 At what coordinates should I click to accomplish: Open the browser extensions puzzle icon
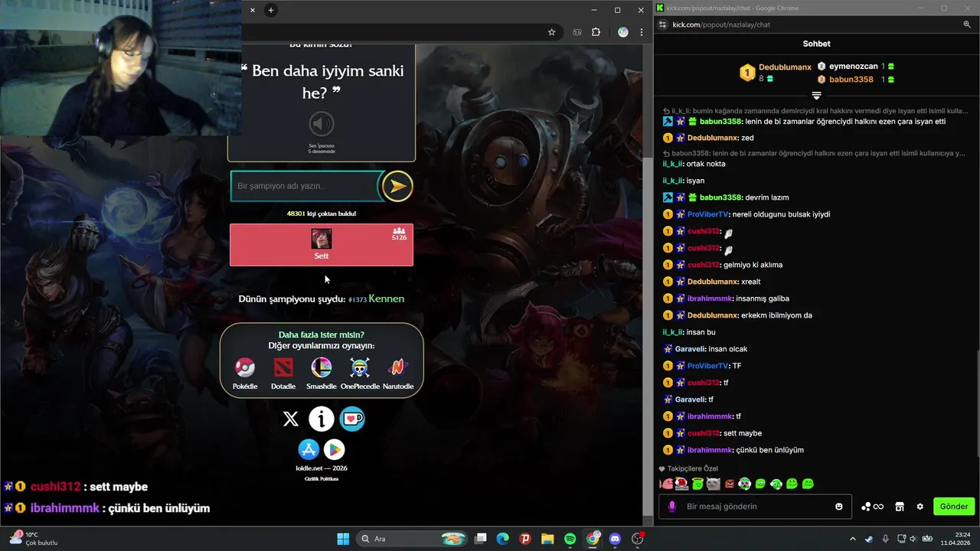596,32
